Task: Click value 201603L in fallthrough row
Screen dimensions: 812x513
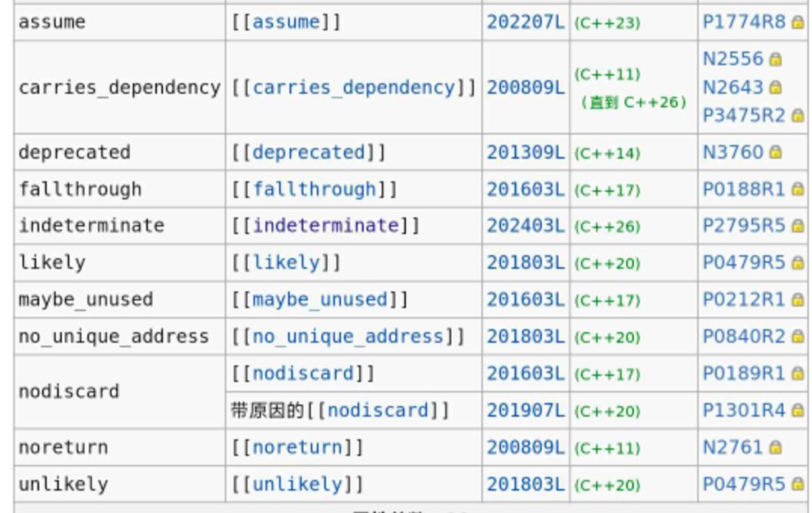Action: tap(526, 189)
